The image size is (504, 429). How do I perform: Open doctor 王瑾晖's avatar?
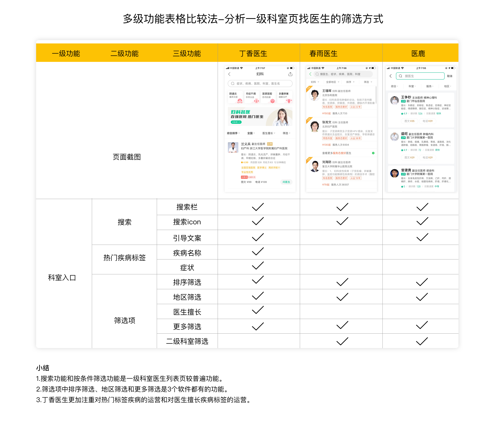[314, 95]
